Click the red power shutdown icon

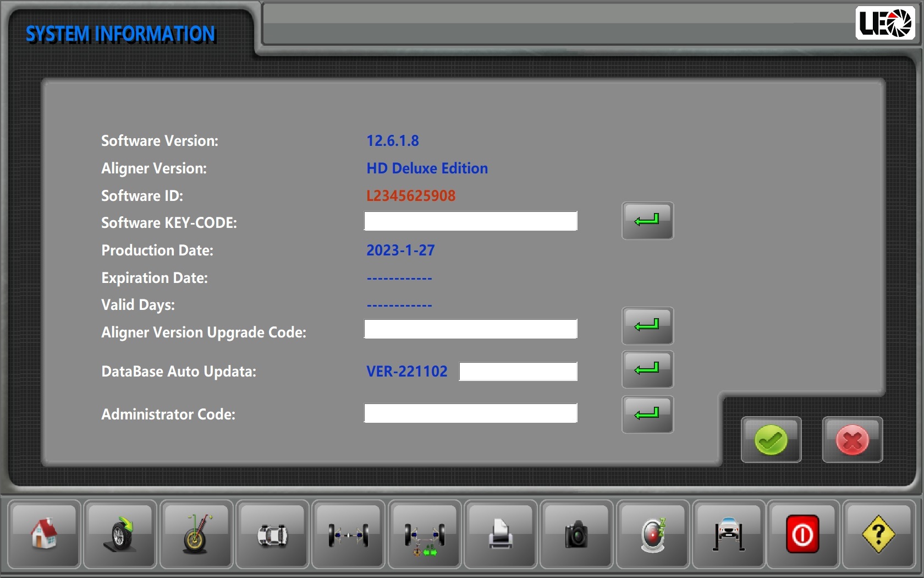[803, 535]
